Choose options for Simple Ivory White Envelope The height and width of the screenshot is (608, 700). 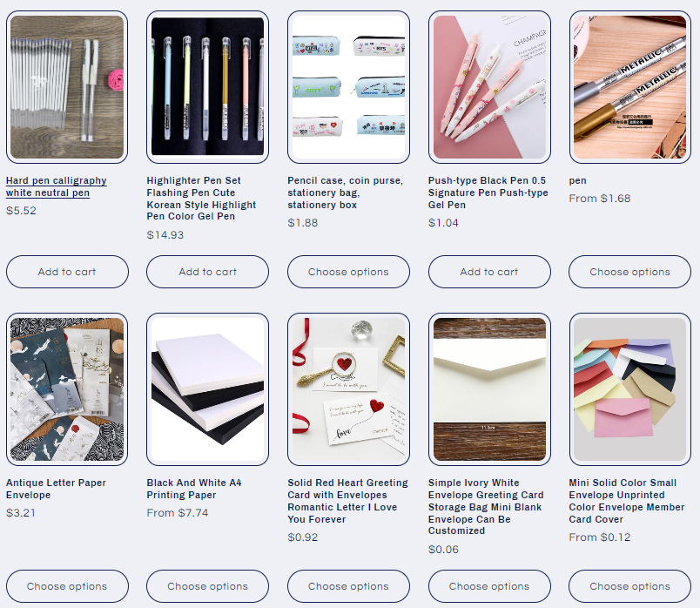click(489, 586)
